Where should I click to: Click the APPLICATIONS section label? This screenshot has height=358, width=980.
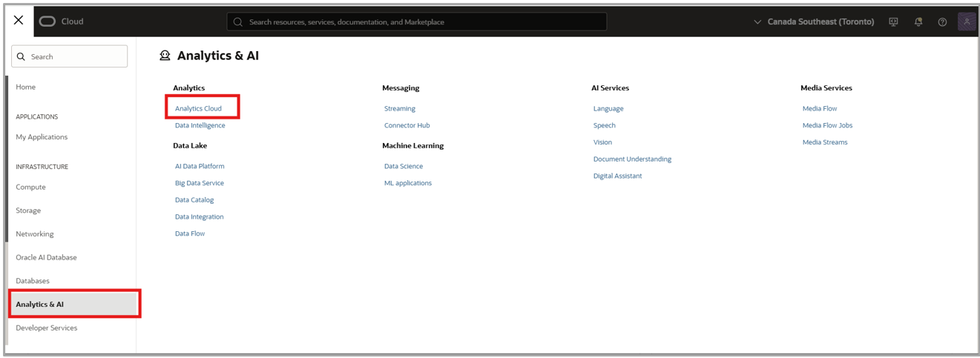(x=37, y=116)
